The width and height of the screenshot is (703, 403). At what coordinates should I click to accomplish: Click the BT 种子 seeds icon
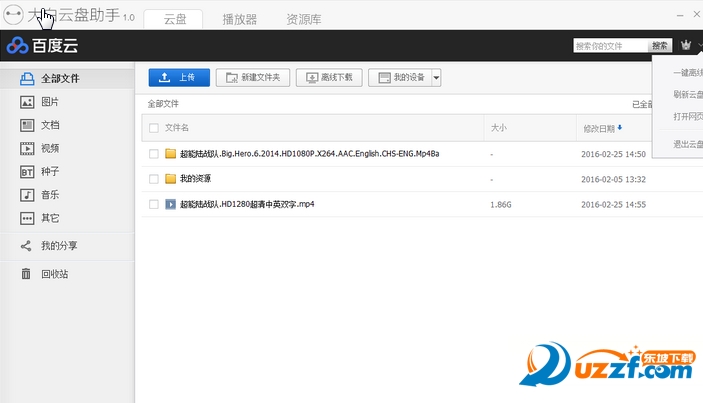pos(27,172)
